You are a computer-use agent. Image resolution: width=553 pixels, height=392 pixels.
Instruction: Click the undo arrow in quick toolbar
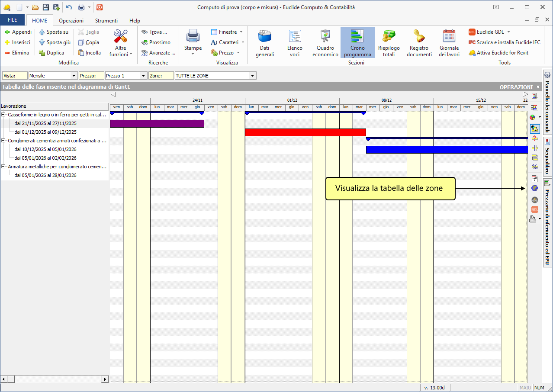point(69,7)
